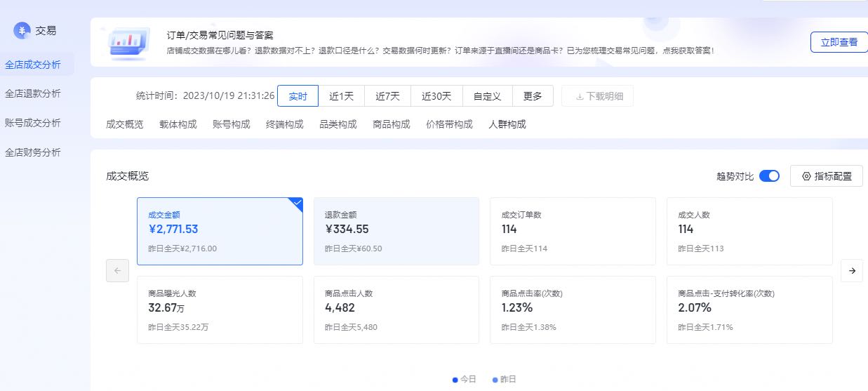Click the left arrow carousel button

pyautogui.click(x=117, y=270)
